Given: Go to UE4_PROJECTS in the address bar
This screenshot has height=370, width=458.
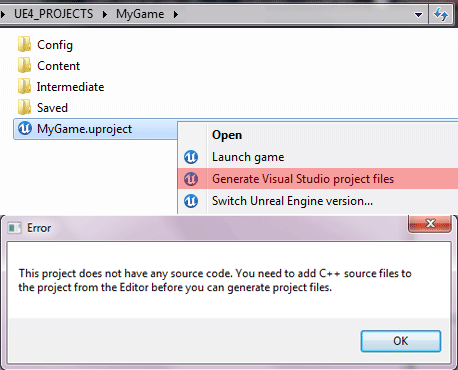Looking at the screenshot, I should [54, 14].
